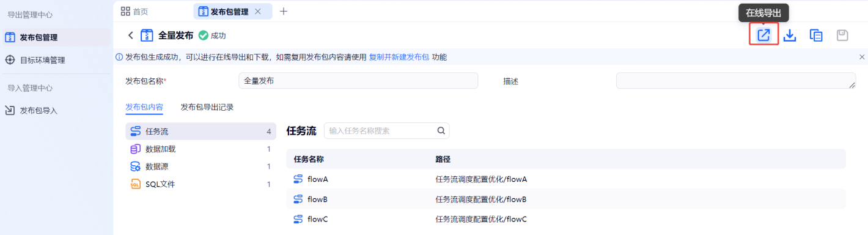Dismiss the info banner with X
This screenshot has height=235, width=868.
(x=862, y=57)
